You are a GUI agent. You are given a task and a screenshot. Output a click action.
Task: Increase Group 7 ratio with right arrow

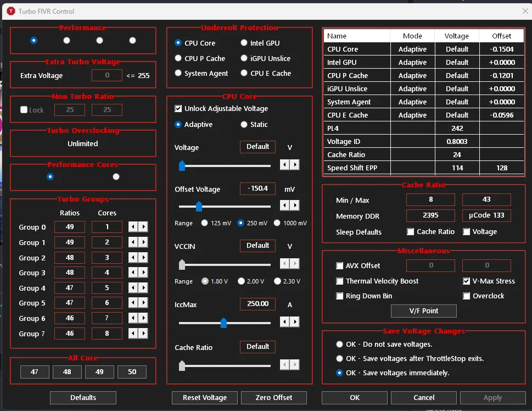click(x=143, y=333)
